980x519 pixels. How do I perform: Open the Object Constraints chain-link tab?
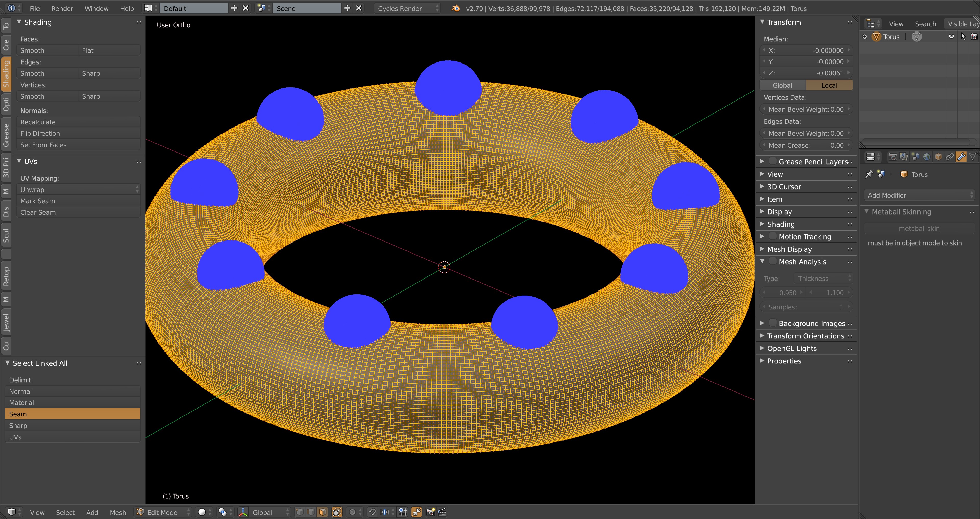coord(950,157)
